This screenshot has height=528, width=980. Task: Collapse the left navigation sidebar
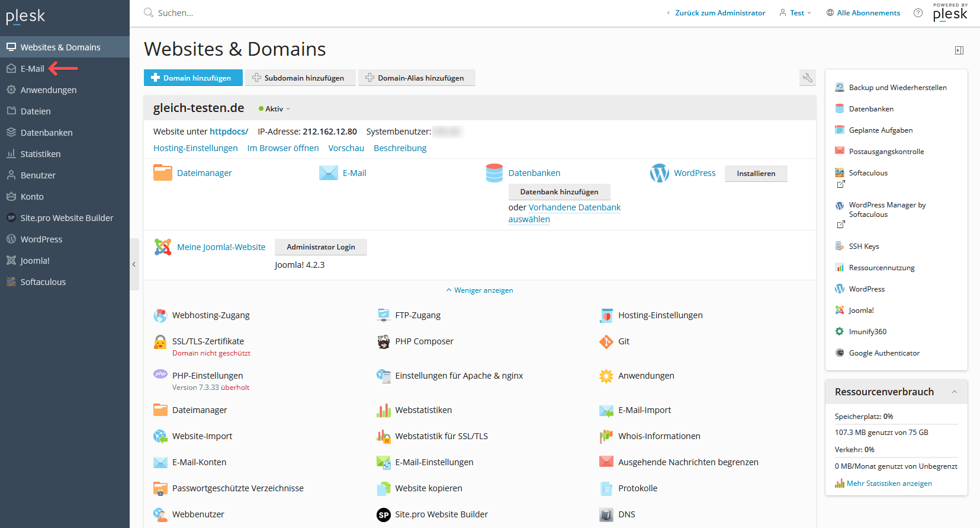pos(134,264)
